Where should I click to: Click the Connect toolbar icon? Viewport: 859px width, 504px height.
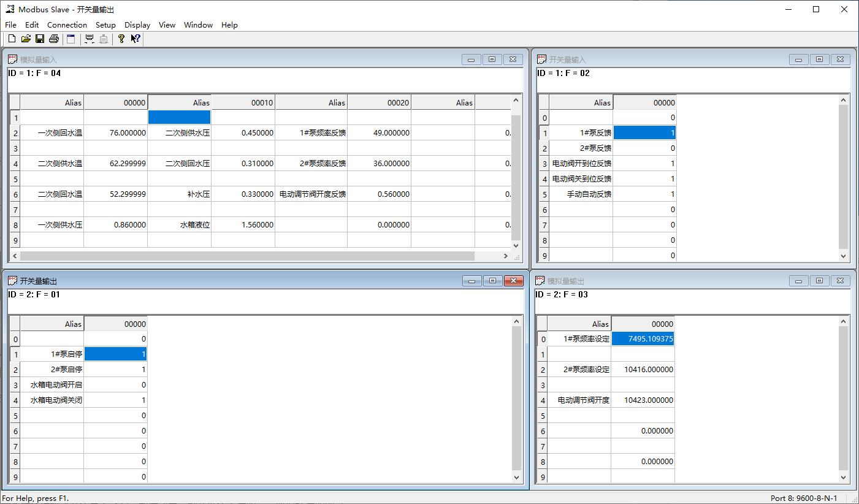click(90, 39)
